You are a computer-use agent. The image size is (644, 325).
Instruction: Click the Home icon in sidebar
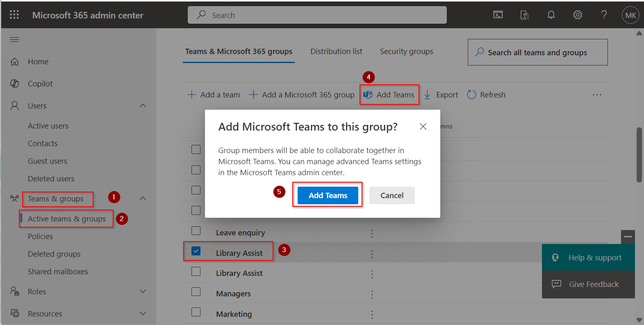15,61
